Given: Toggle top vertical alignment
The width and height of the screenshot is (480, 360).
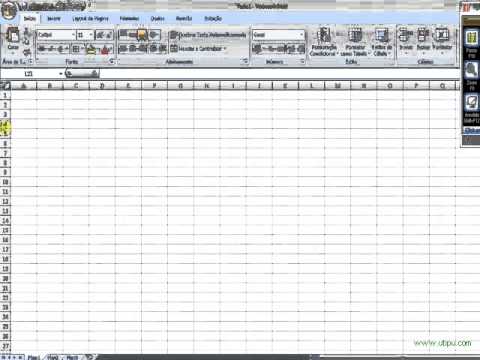Looking at the screenshot, I should click(123, 34).
